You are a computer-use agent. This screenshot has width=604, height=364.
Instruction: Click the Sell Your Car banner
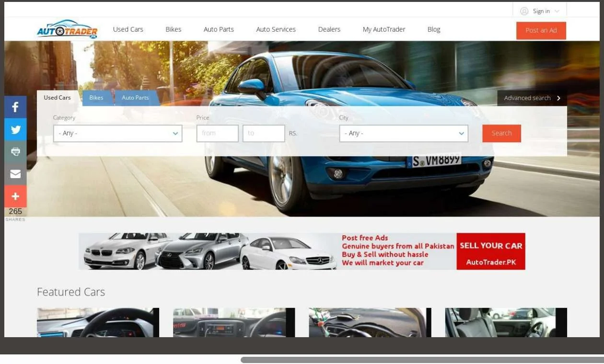point(490,251)
